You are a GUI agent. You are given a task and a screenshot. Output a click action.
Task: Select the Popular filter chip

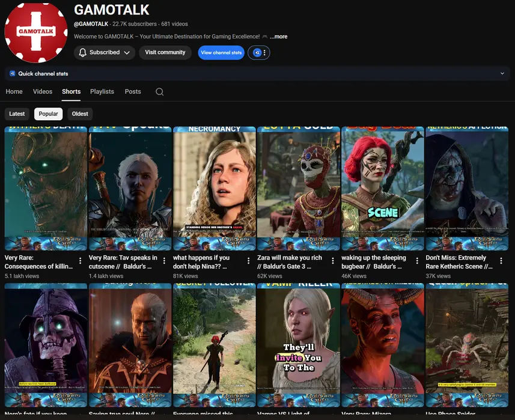(48, 114)
